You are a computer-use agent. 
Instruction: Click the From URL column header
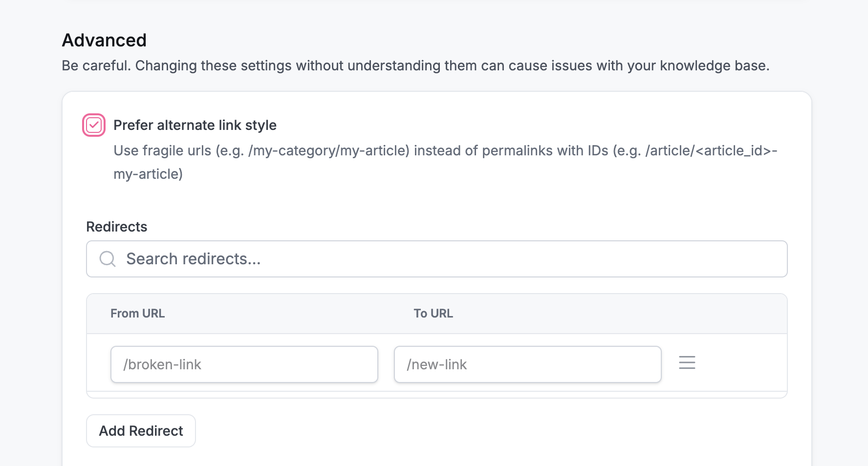(x=137, y=314)
